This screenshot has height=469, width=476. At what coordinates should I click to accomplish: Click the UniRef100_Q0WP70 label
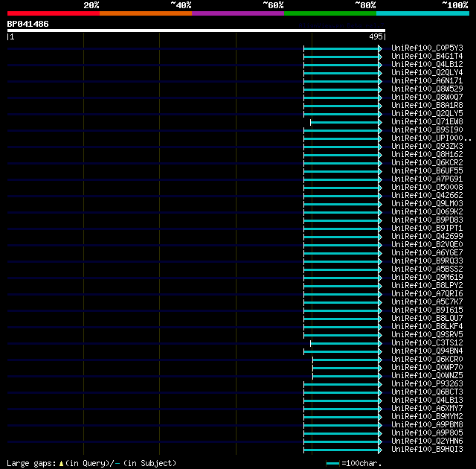tap(427, 368)
